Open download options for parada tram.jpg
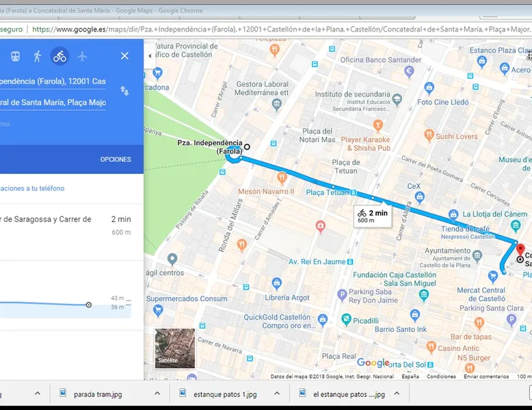Screen dimensions: 532x410 click(157, 394)
